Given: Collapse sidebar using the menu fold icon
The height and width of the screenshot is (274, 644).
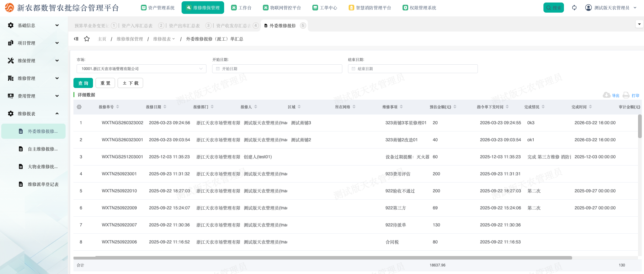Looking at the screenshot, I should coord(76,39).
